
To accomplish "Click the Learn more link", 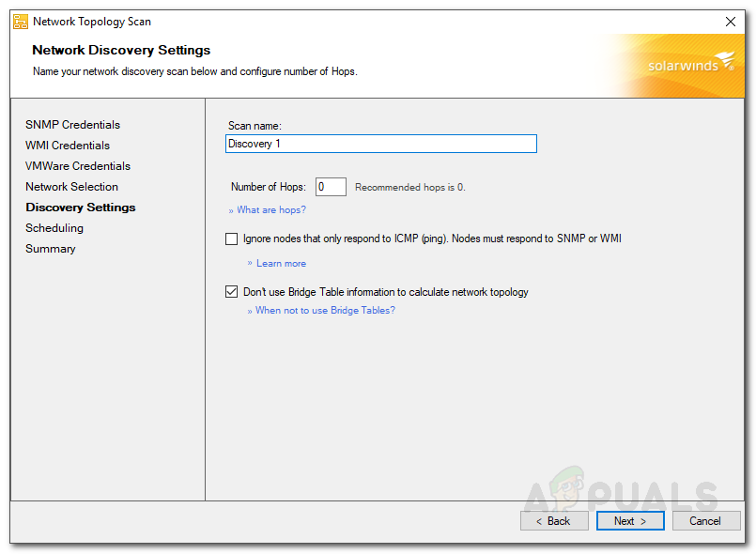I will pos(281,264).
